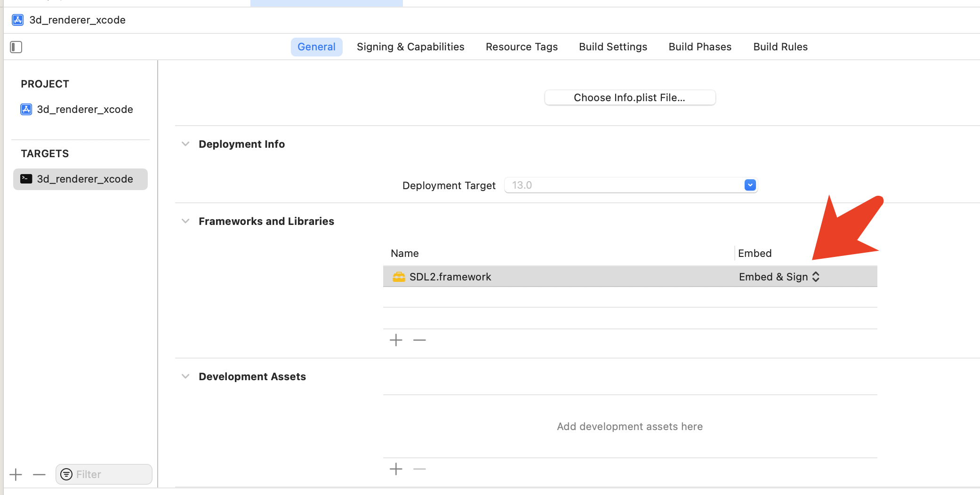Image resolution: width=980 pixels, height=495 pixels.
Task: Collapse the Frameworks and Libraries section
Action: click(x=185, y=221)
